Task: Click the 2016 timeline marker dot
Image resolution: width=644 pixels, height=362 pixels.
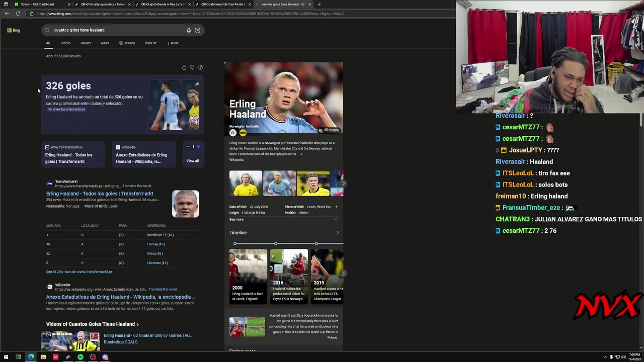Action: click(x=276, y=244)
